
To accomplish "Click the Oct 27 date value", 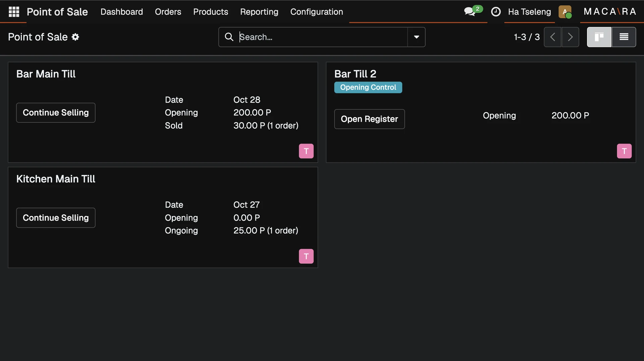I will (247, 205).
